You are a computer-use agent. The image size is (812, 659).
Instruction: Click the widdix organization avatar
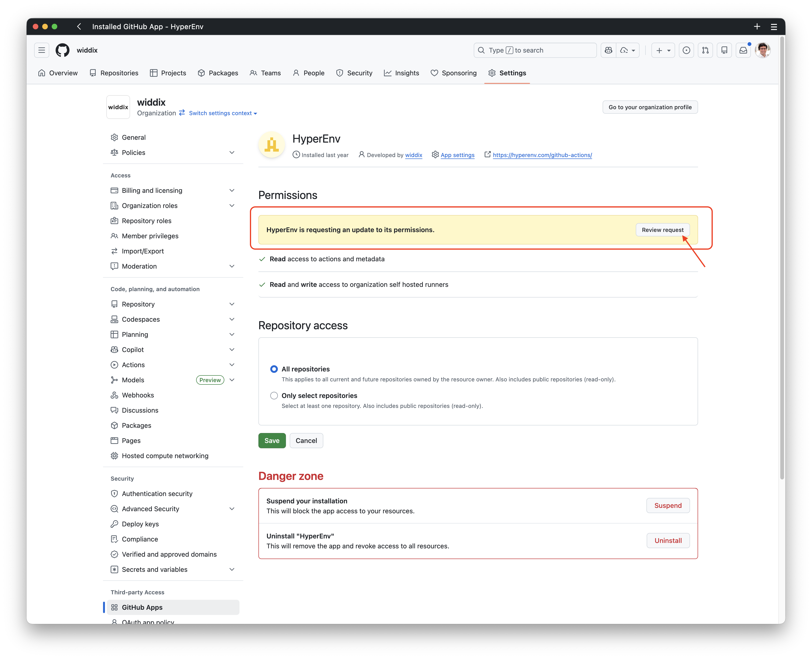[118, 107]
